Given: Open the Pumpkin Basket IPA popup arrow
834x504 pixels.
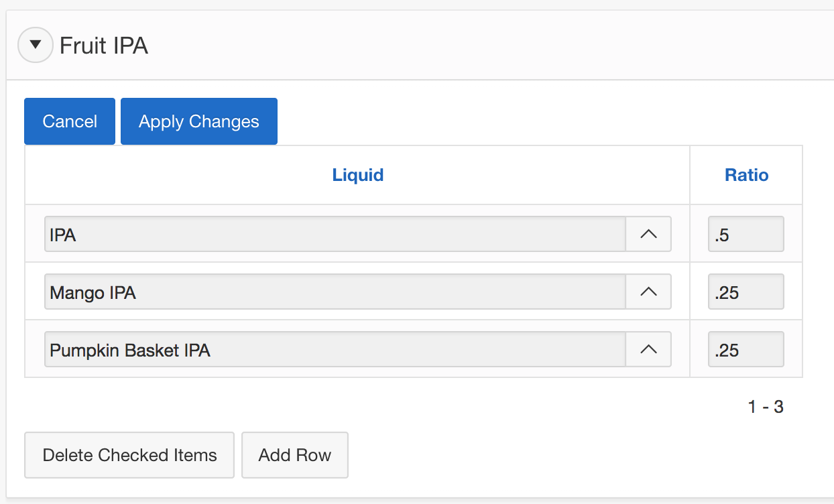Looking at the screenshot, I should (x=648, y=349).
